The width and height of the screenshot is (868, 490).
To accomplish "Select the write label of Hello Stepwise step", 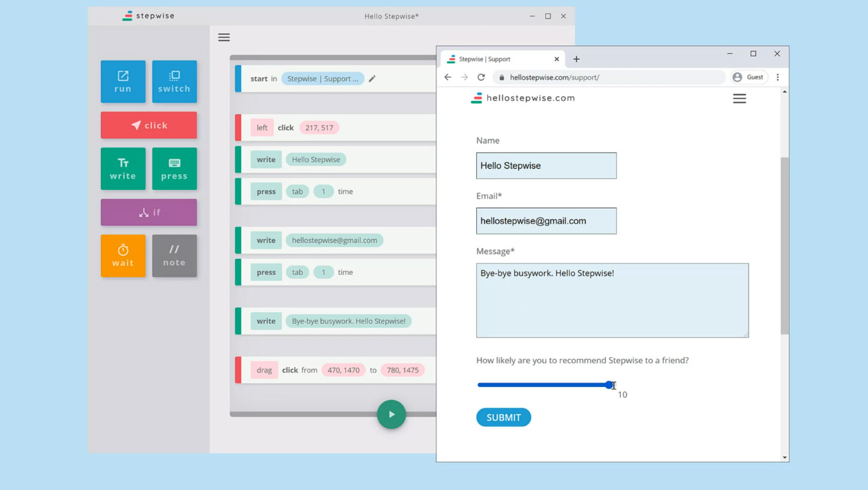I will 266,159.
